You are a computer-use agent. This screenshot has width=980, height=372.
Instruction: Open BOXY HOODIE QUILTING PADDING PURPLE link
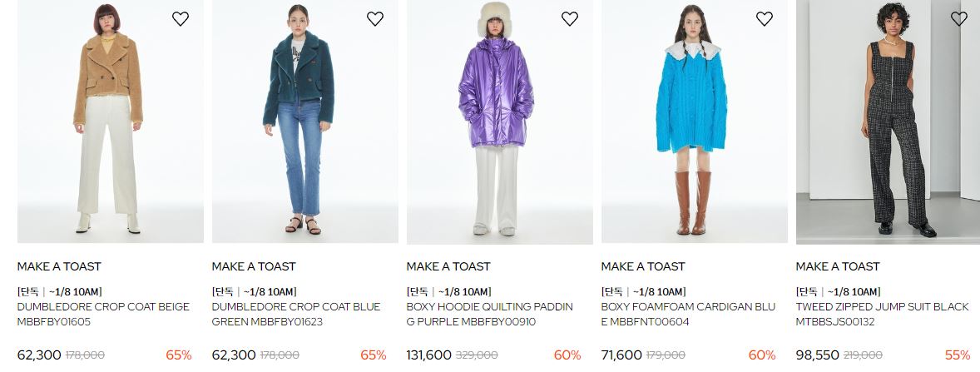[x=489, y=315]
